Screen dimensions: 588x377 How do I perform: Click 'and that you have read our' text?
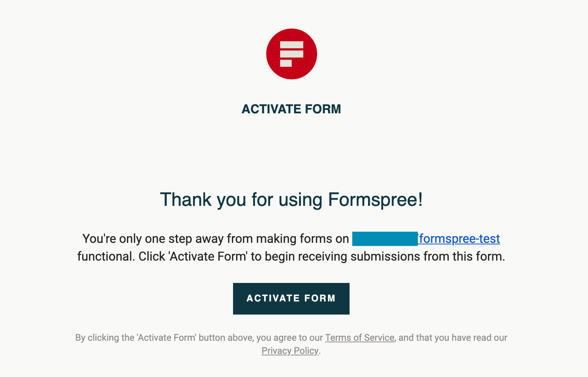pos(453,338)
